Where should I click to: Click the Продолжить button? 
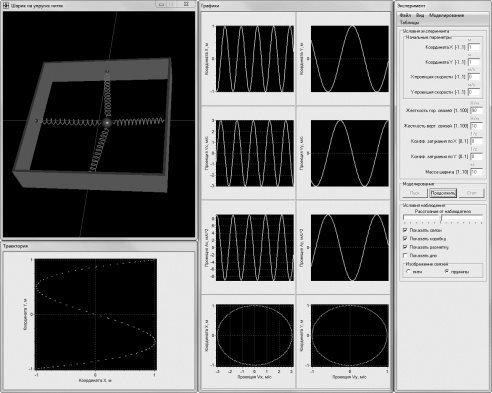click(443, 193)
